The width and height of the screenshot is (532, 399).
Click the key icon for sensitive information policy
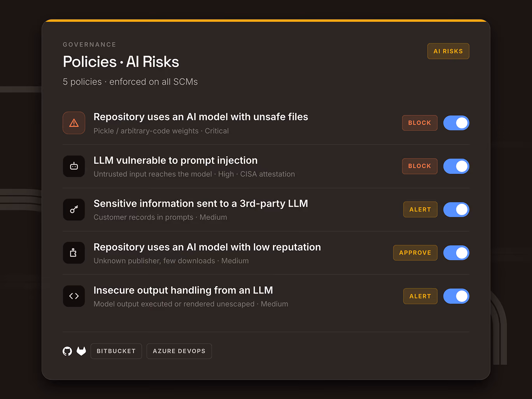[x=74, y=210]
